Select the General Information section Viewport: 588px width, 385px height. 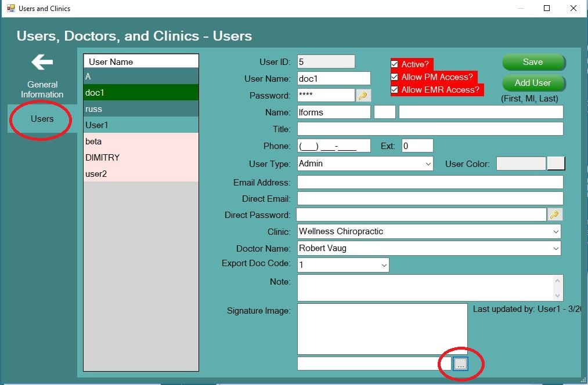coord(41,89)
